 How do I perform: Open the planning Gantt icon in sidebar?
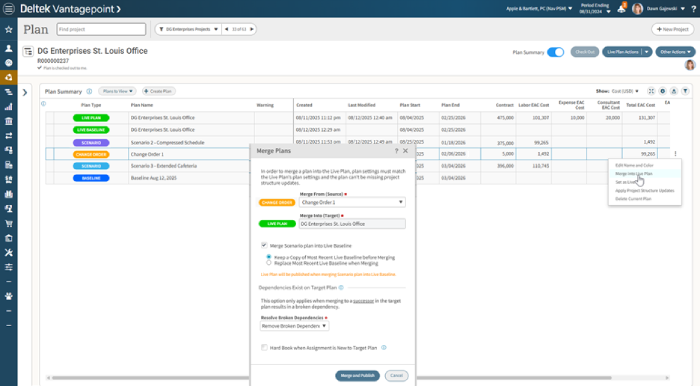click(8, 92)
